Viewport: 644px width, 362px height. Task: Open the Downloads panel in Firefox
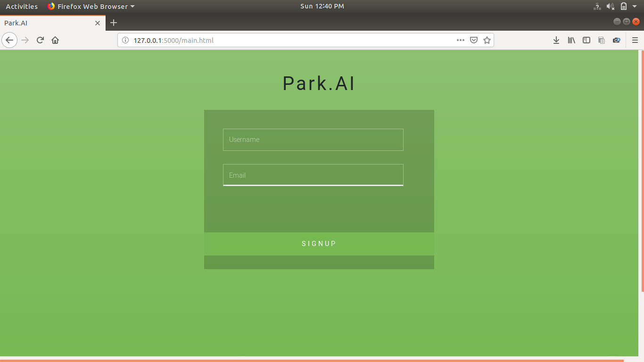[x=556, y=40]
